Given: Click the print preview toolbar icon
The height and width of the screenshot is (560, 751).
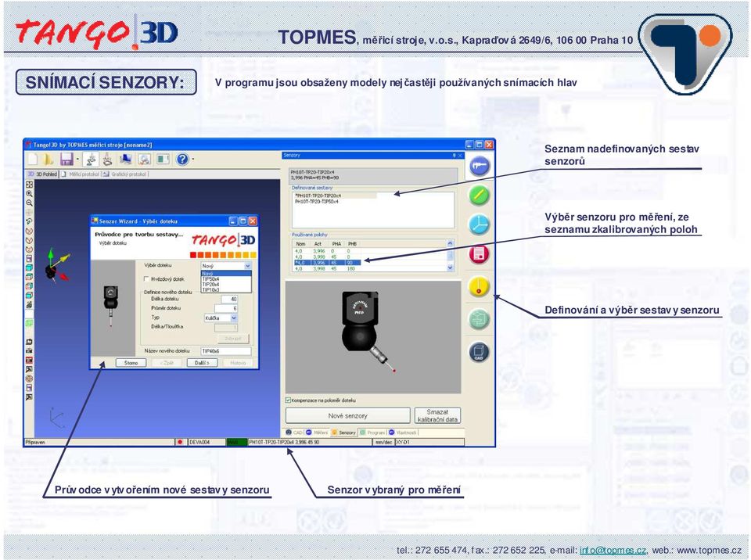Looking at the screenshot, I should tap(144, 159).
